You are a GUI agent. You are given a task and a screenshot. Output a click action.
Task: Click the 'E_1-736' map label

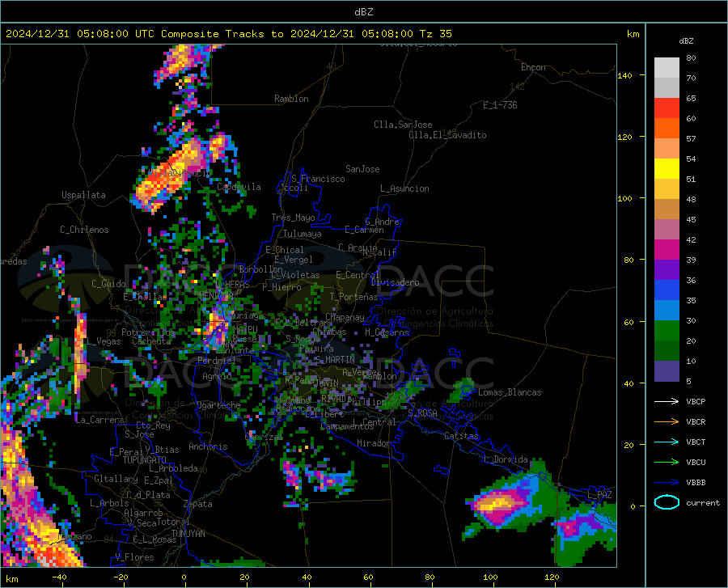(500, 105)
